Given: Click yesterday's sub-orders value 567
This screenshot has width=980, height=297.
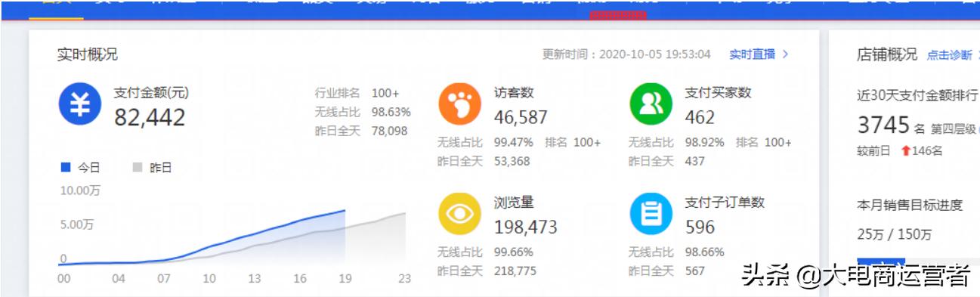Looking at the screenshot, I should click(x=695, y=271).
